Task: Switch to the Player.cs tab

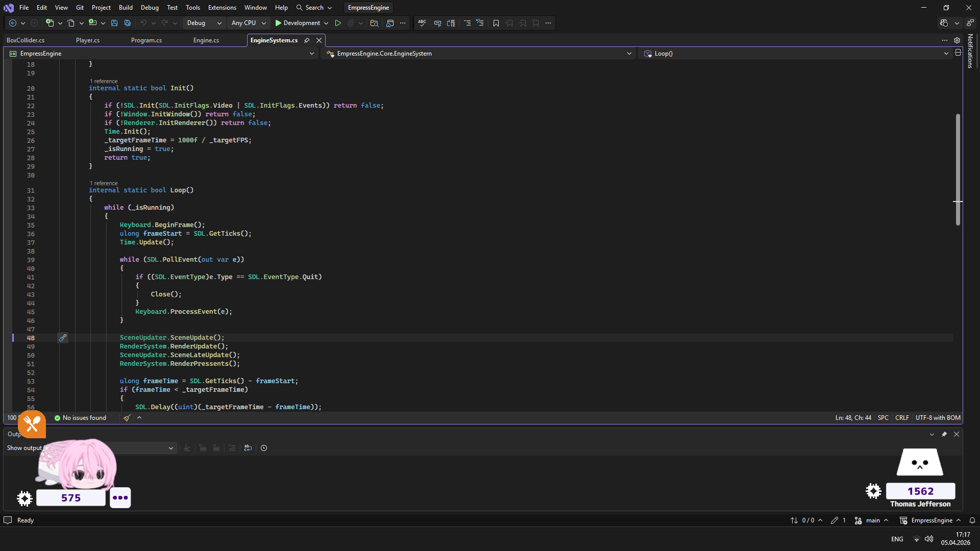Action: tap(87, 40)
